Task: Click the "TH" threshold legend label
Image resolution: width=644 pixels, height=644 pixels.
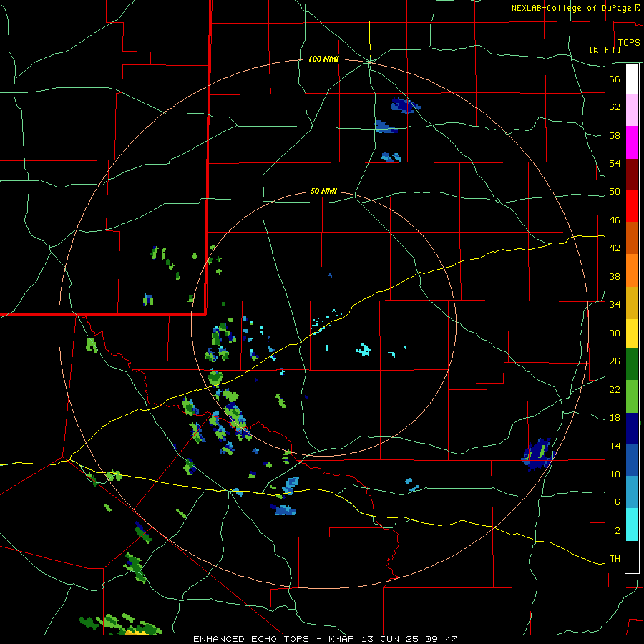Action: pos(615,559)
